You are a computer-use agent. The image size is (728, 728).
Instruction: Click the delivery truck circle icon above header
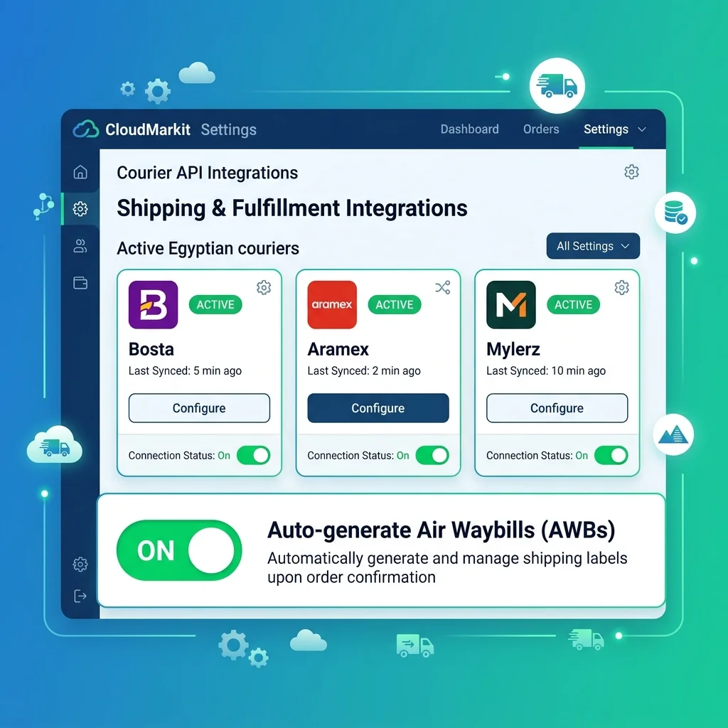click(x=557, y=86)
